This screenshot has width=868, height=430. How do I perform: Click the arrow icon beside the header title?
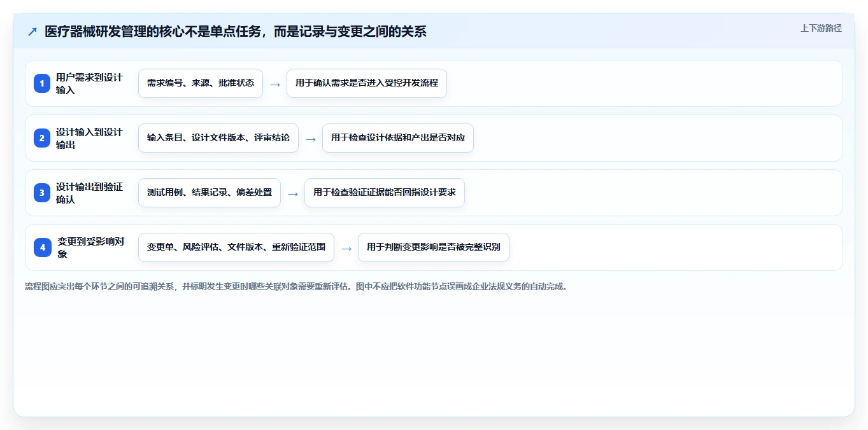point(32,31)
